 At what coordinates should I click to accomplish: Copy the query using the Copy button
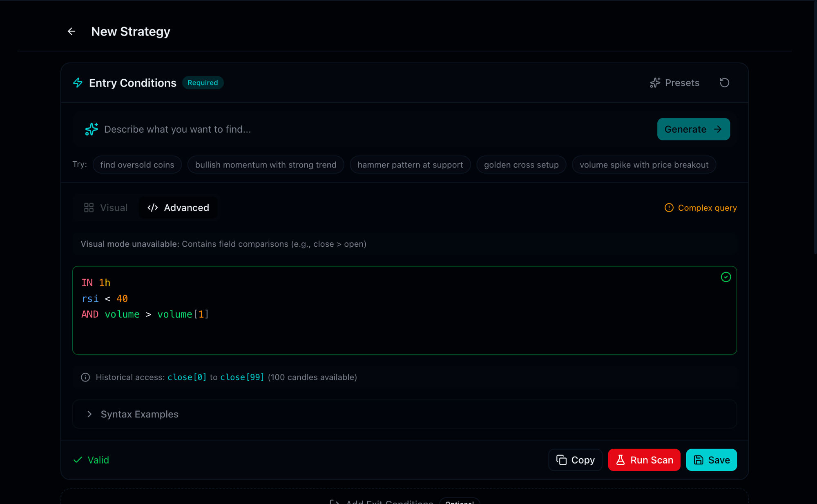(575, 460)
